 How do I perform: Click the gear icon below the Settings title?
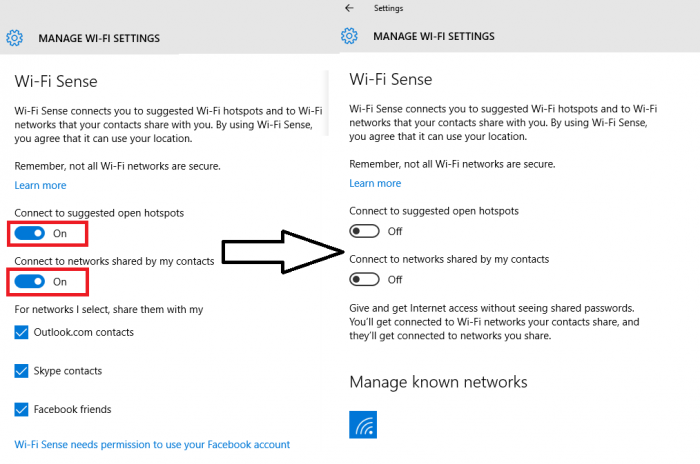tap(349, 36)
